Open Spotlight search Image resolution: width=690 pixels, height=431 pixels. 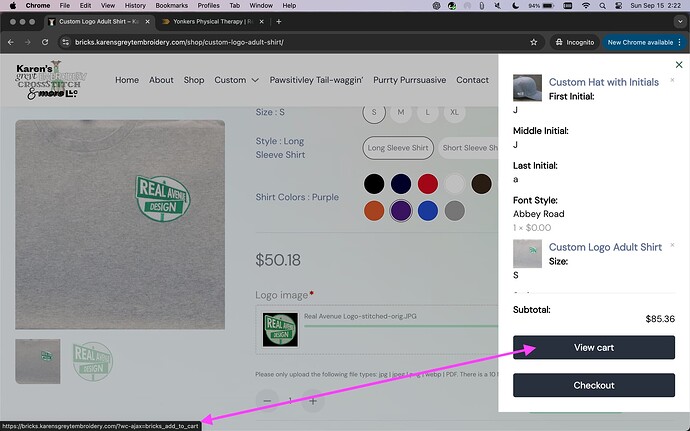602,6
